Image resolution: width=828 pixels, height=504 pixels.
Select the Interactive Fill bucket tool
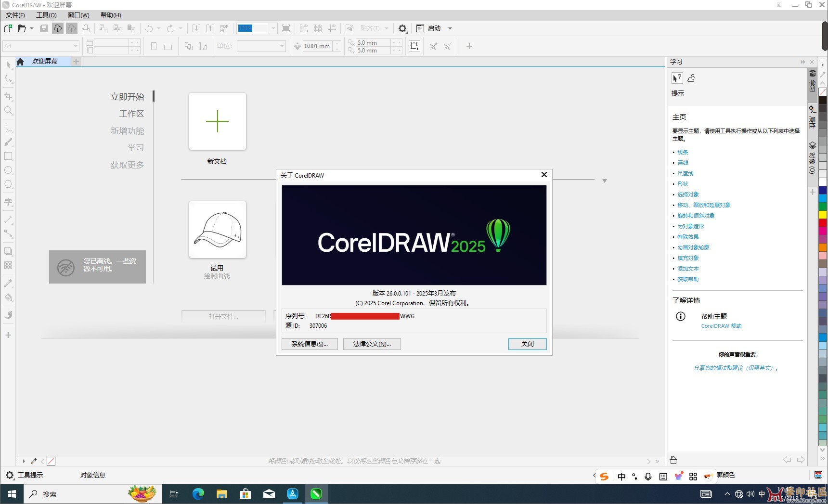pos(8,297)
